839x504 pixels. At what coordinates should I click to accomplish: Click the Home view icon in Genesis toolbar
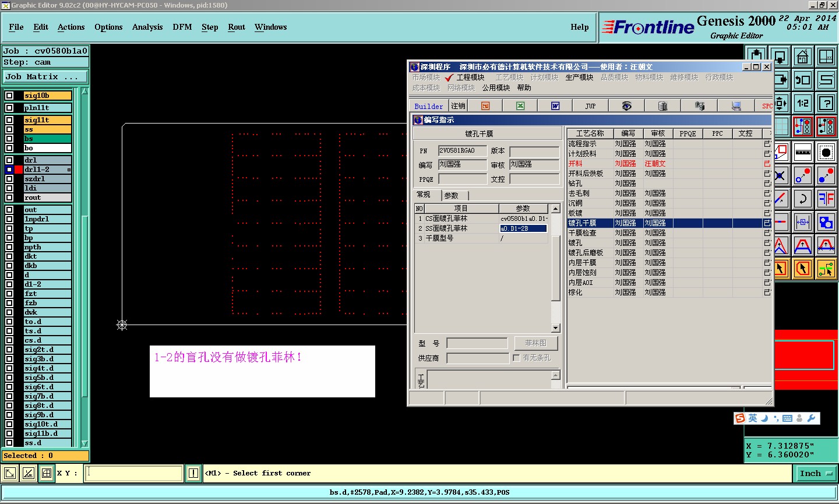click(x=803, y=57)
